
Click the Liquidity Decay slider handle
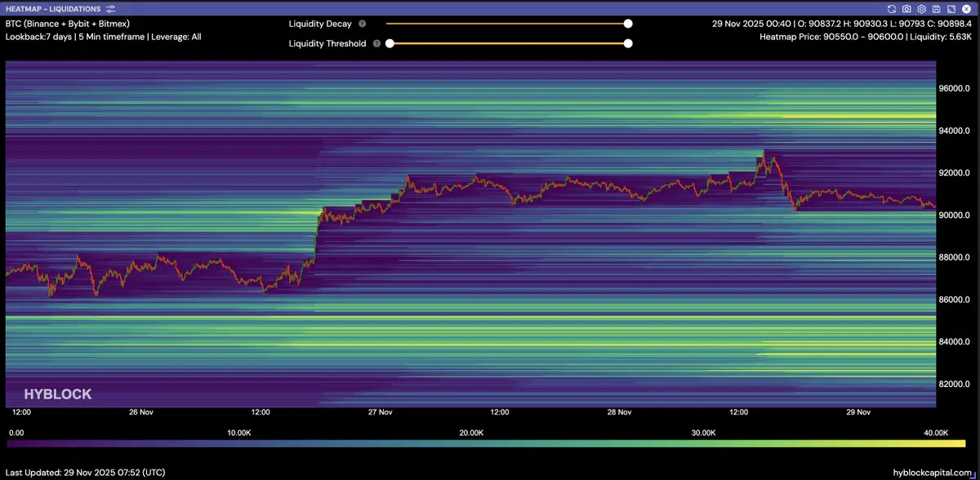coord(628,24)
